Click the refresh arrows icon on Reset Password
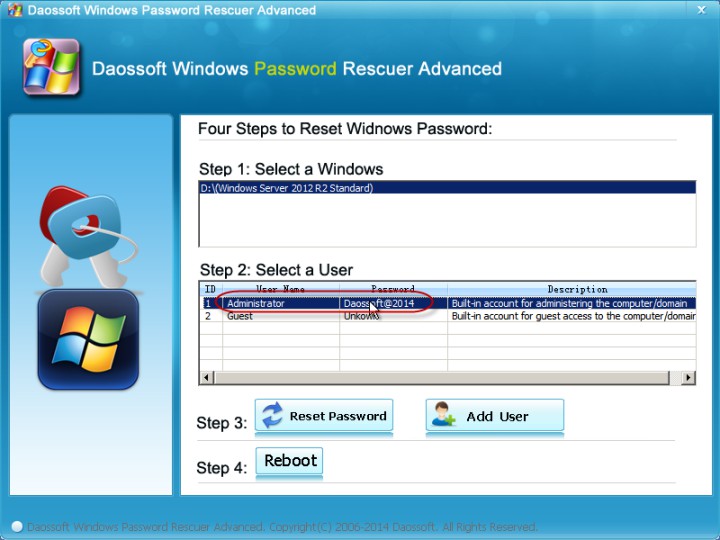 [x=272, y=415]
